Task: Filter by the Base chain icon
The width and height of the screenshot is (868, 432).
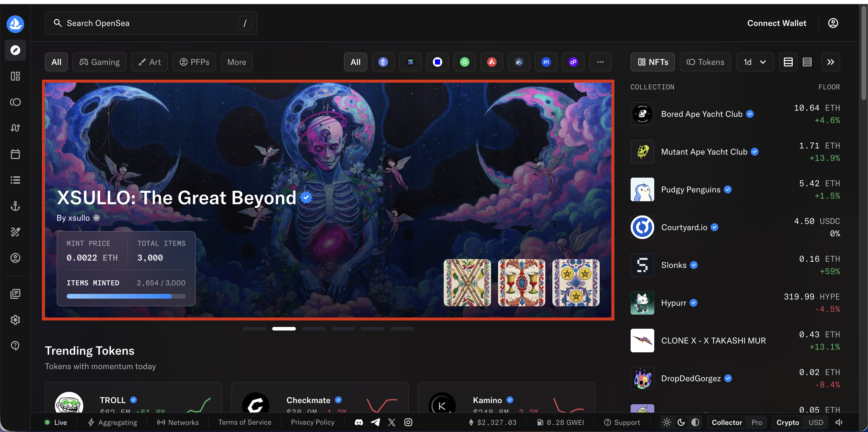Action: (437, 62)
